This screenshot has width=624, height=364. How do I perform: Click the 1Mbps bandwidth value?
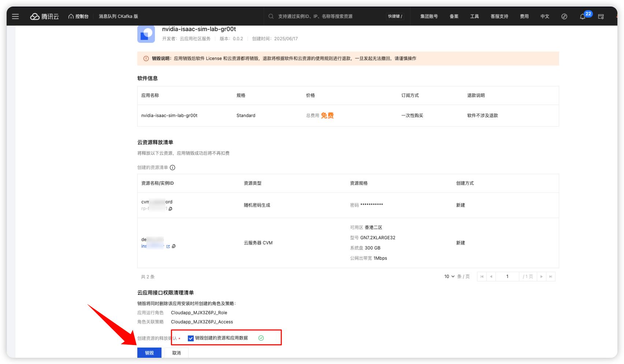coord(380,258)
